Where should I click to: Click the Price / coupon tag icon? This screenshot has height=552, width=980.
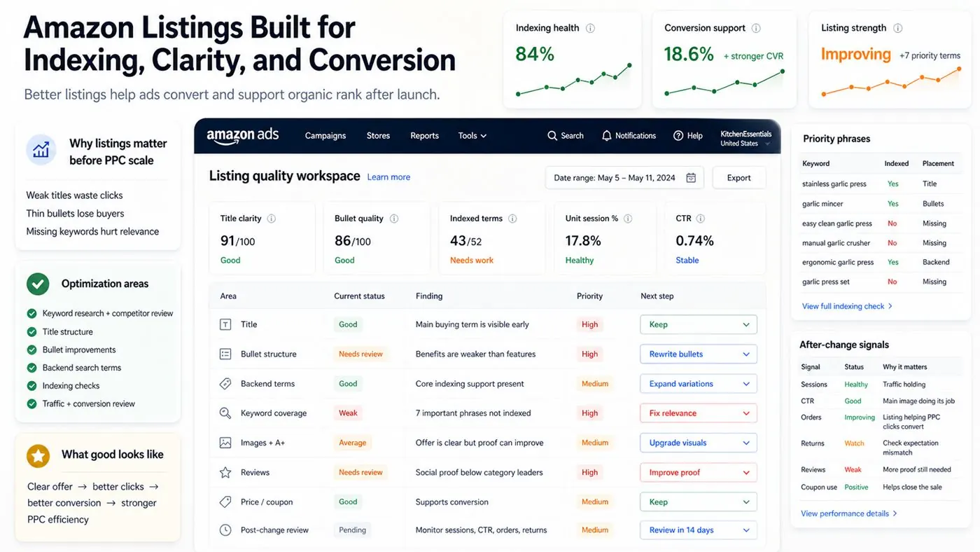point(225,502)
